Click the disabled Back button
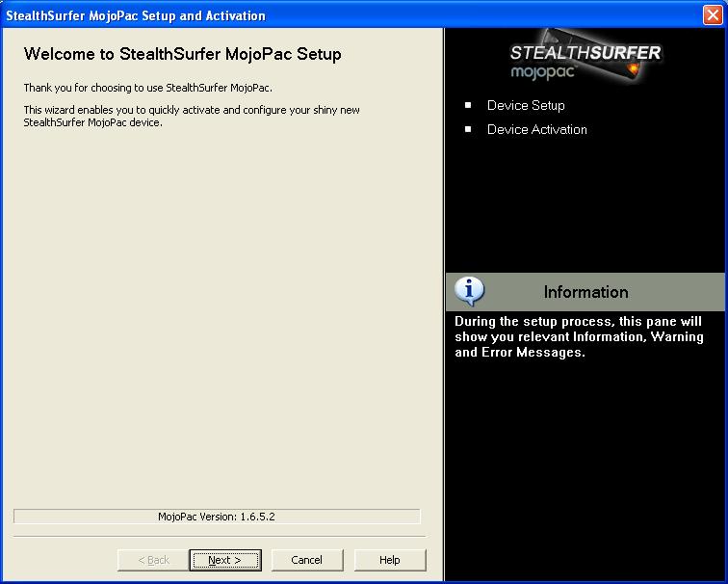This screenshot has width=728, height=584. (154, 560)
